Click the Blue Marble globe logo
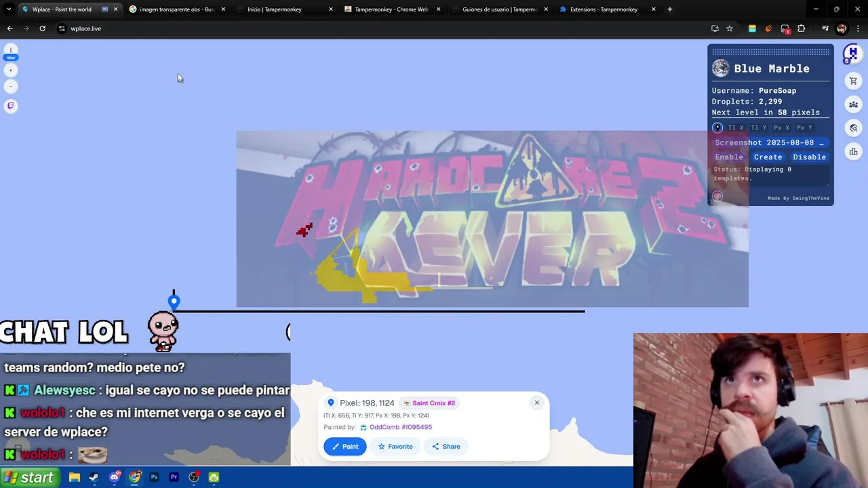 click(720, 68)
